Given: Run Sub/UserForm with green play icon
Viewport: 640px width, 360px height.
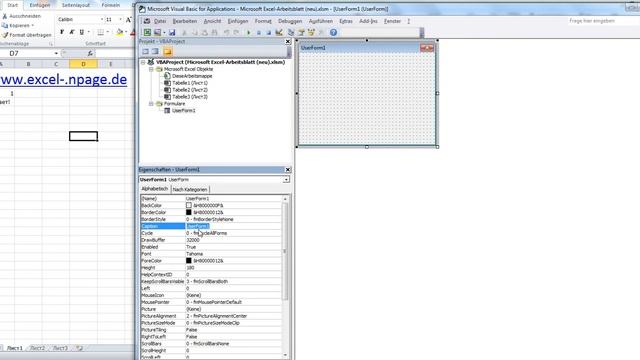Looking at the screenshot, I should (x=249, y=32).
